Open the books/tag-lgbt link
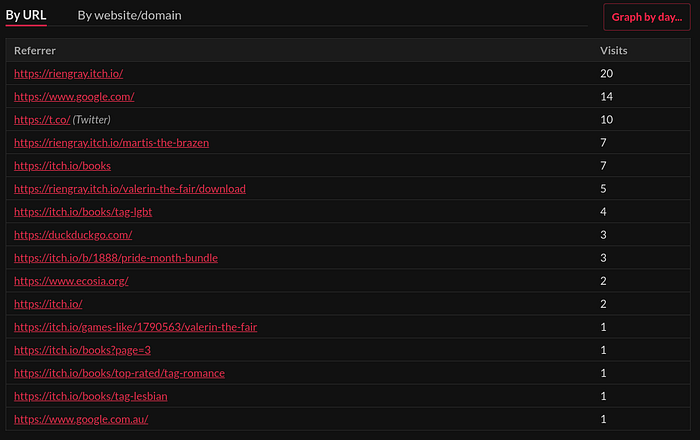The image size is (700, 440). click(x=83, y=212)
